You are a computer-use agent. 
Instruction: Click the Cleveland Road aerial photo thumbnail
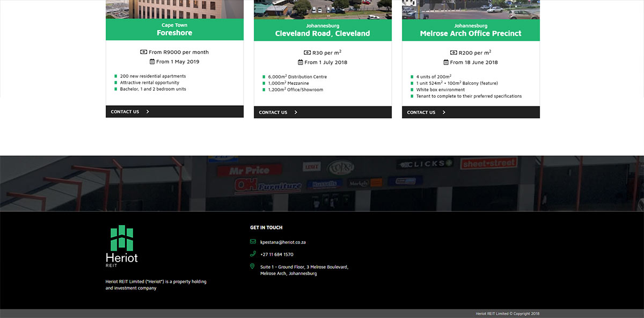click(323, 8)
